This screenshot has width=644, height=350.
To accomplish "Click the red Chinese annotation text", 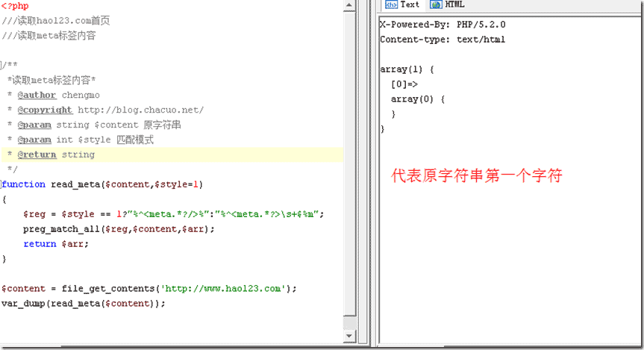I will 478,176.
